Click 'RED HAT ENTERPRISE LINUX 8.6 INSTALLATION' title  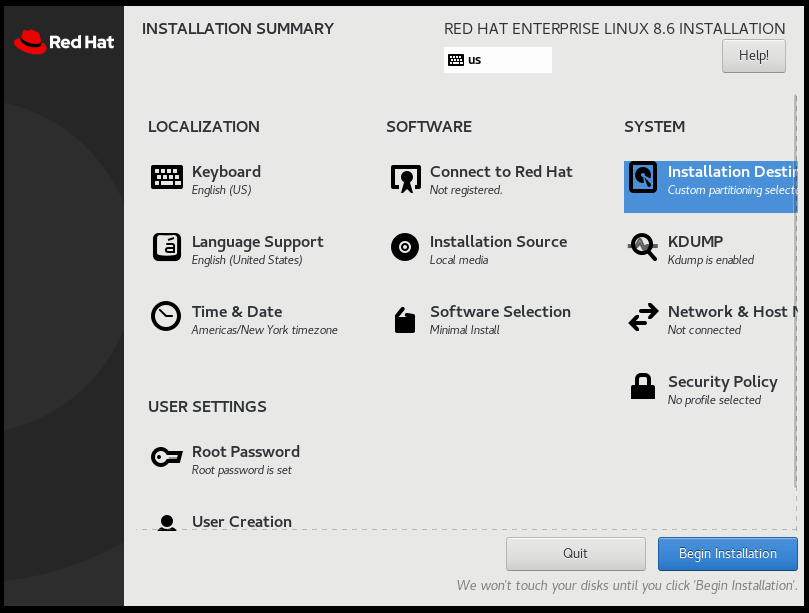(614, 29)
